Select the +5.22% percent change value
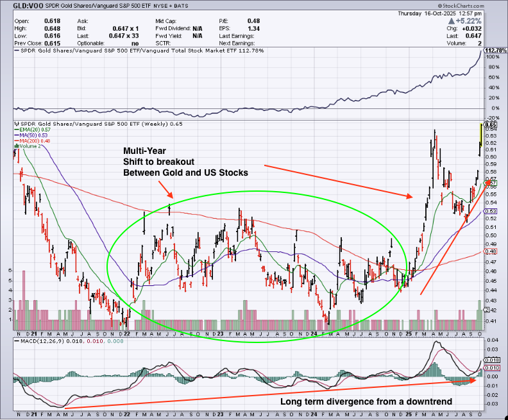Image resolution: width=508 pixels, height=420 pixels. click(468, 21)
